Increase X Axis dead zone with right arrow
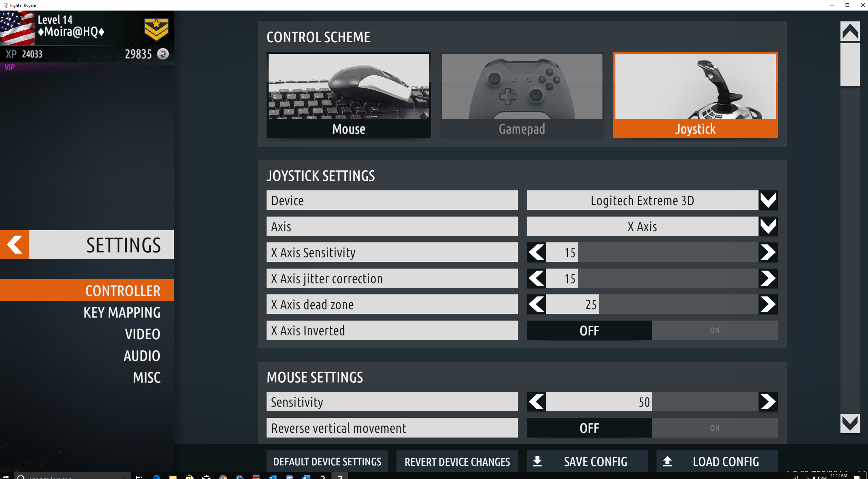 pos(768,304)
